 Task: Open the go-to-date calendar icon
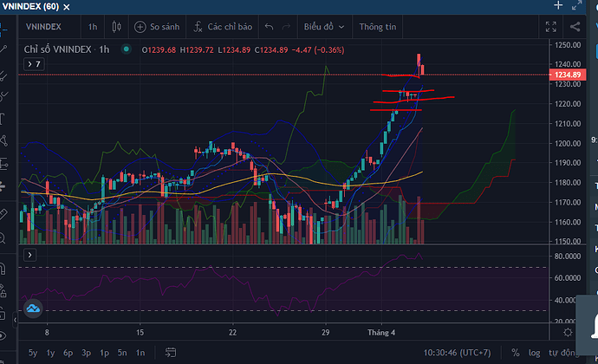click(171, 353)
